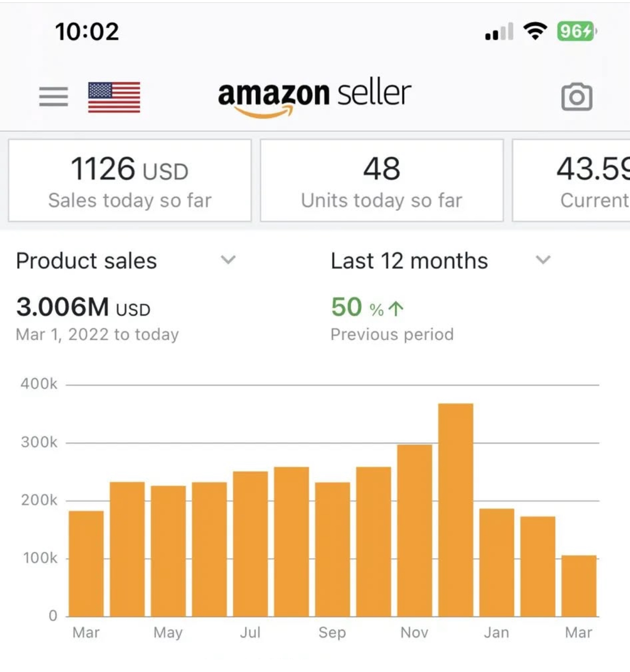Tap the battery indicator icon

click(577, 32)
